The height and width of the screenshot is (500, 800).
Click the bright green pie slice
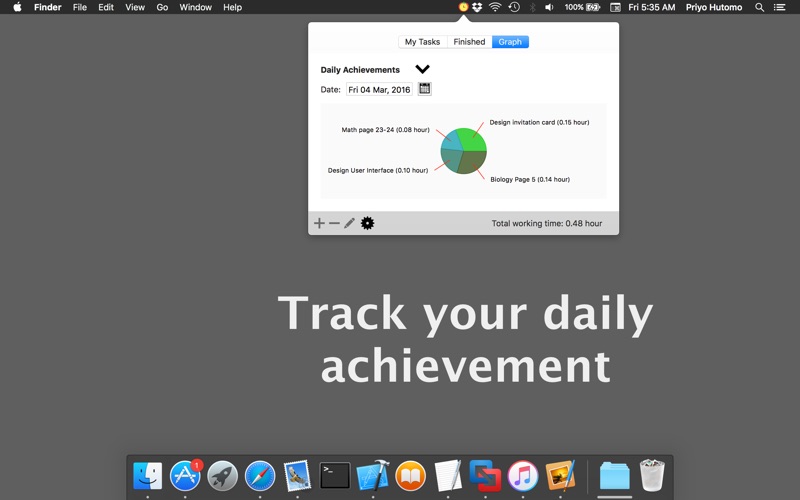tap(472, 139)
